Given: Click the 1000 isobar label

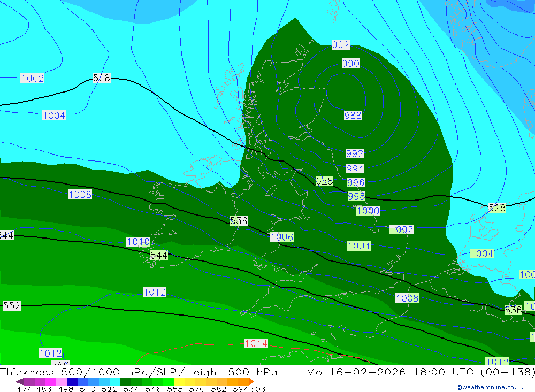Looking at the screenshot, I should click(368, 211).
